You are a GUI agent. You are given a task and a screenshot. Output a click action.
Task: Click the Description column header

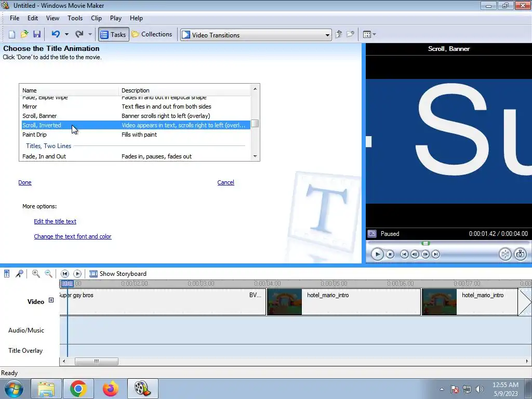point(184,90)
